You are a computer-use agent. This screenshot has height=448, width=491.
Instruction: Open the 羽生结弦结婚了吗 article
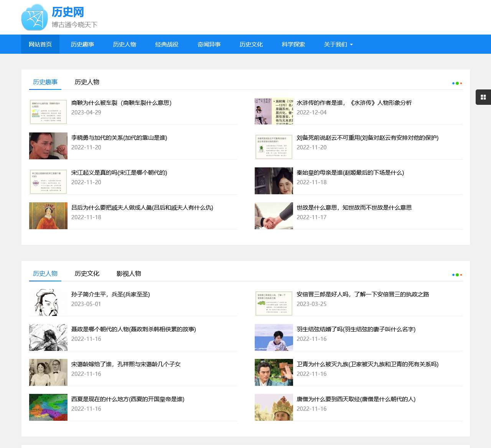pos(356,329)
